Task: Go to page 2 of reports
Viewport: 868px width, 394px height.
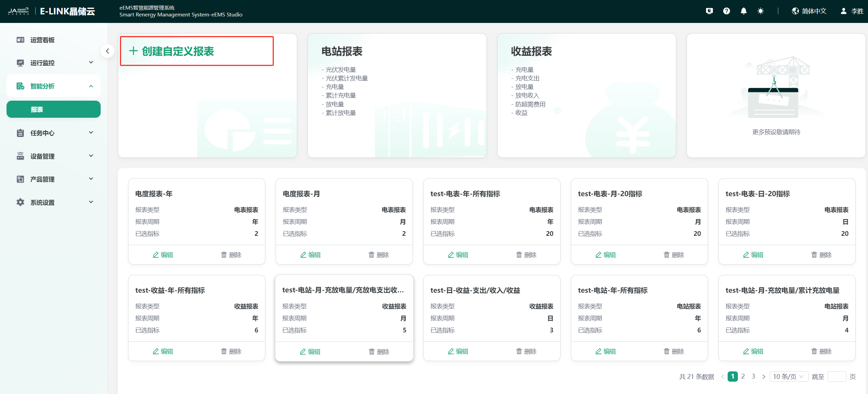Action: click(x=743, y=376)
